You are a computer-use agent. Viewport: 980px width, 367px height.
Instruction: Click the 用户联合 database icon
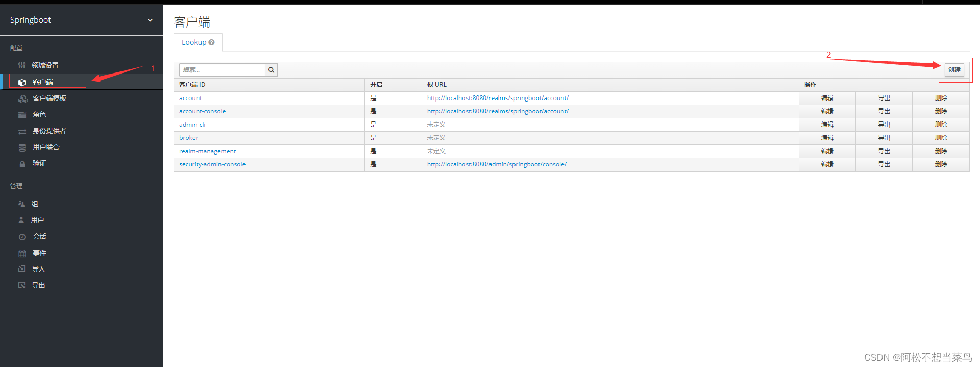click(22, 148)
